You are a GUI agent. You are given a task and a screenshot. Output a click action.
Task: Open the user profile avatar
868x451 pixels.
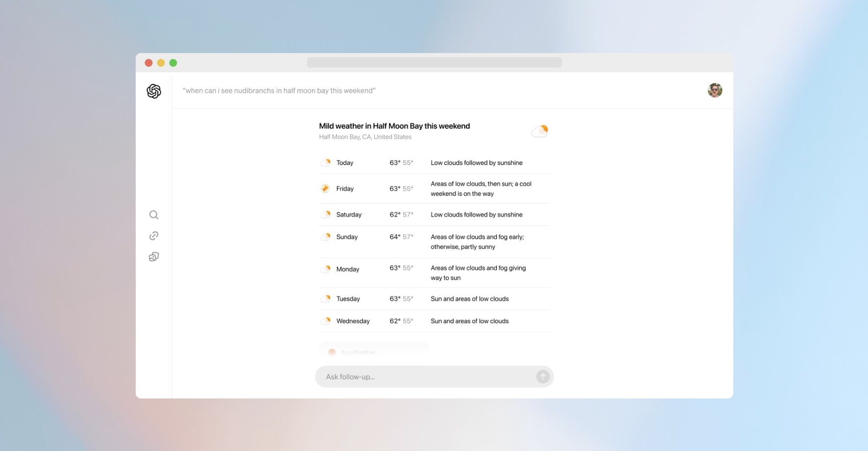point(715,90)
